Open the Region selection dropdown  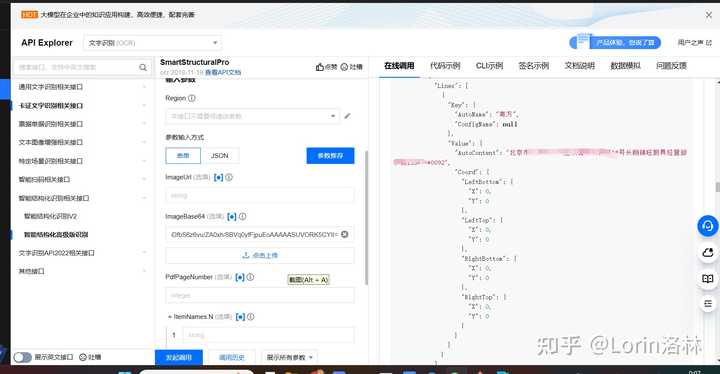[253, 116]
